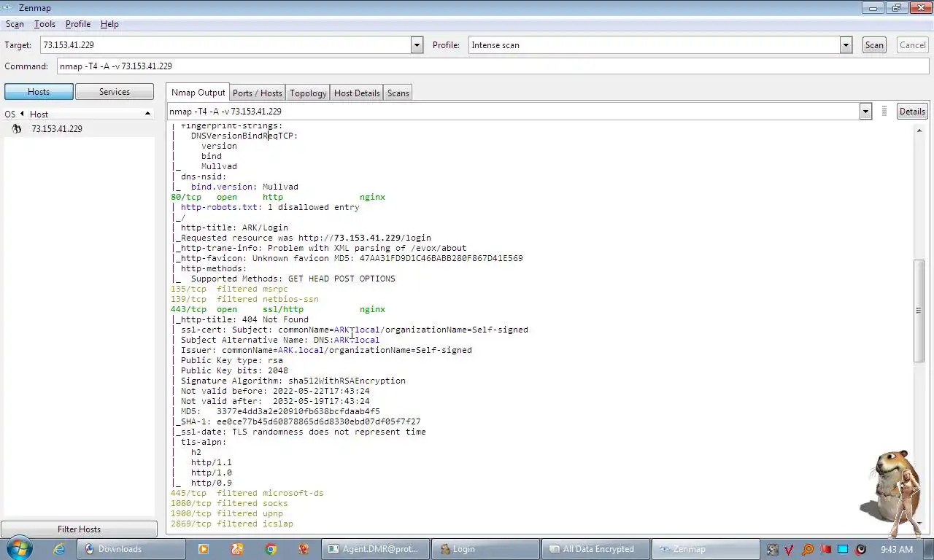Open the Chrome browser taskbar icon

(271, 549)
